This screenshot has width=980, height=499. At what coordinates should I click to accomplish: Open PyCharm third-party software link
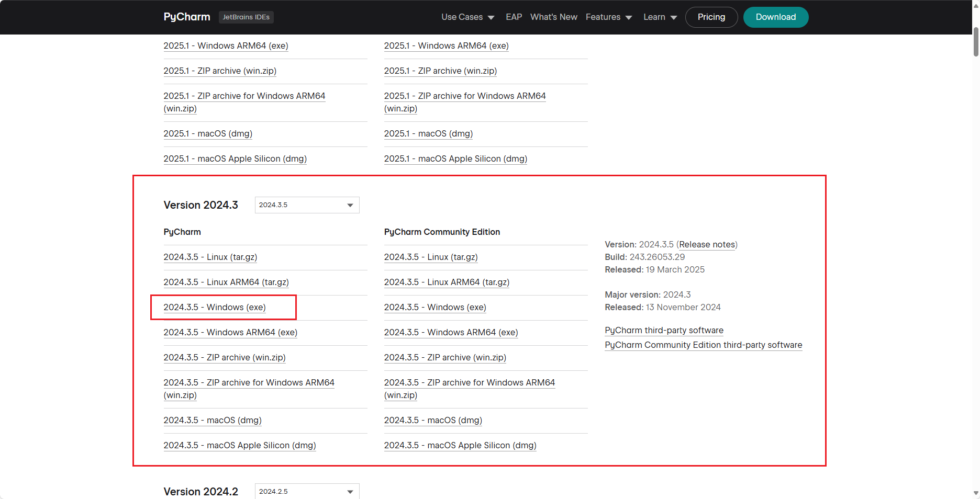tap(664, 330)
